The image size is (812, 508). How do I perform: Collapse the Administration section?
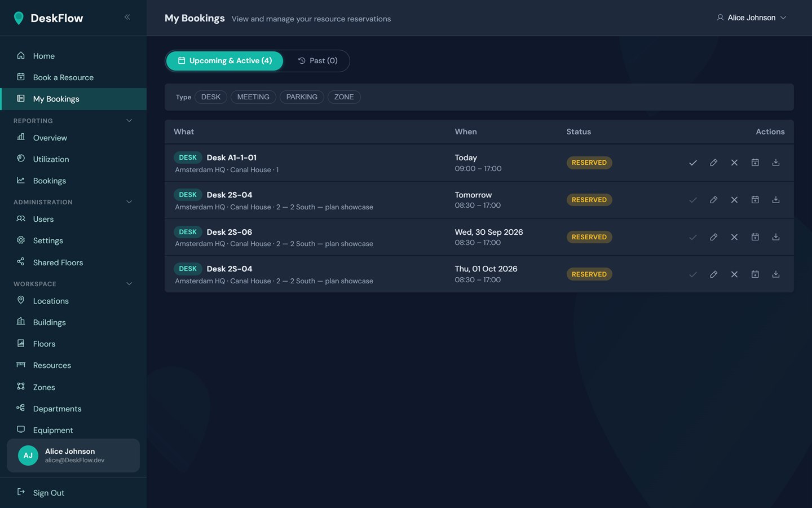[x=129, y=202]
